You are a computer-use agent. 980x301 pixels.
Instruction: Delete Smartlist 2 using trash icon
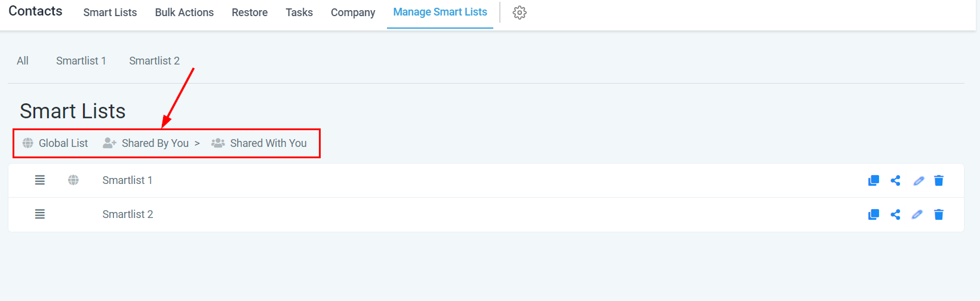tap(939, 214)
